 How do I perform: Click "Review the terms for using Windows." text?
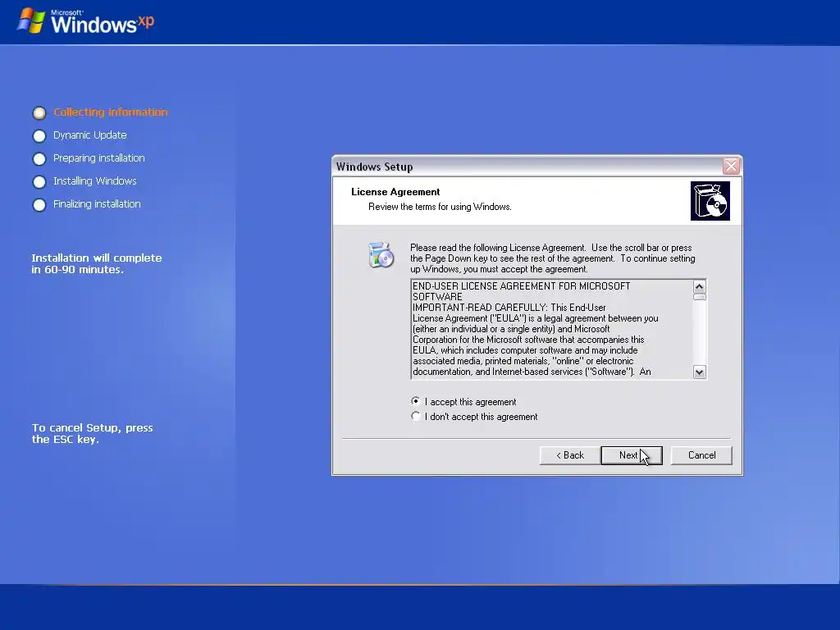[440, 207]
